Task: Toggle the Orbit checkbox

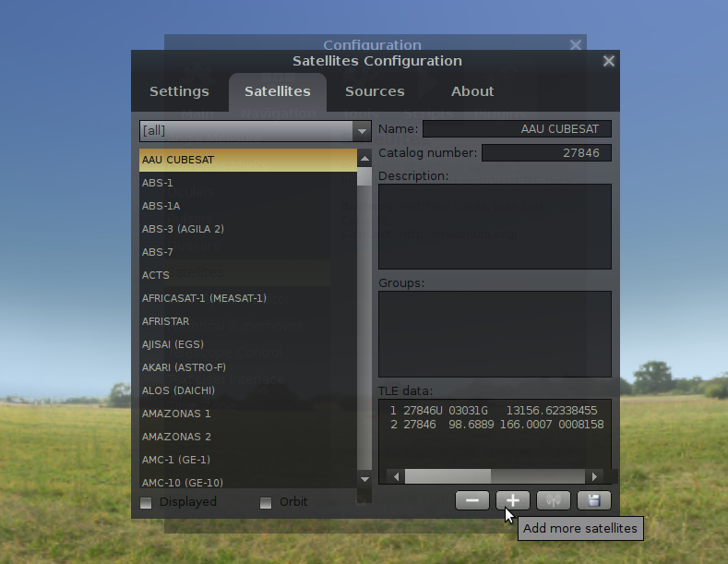Action: point(266,502)
